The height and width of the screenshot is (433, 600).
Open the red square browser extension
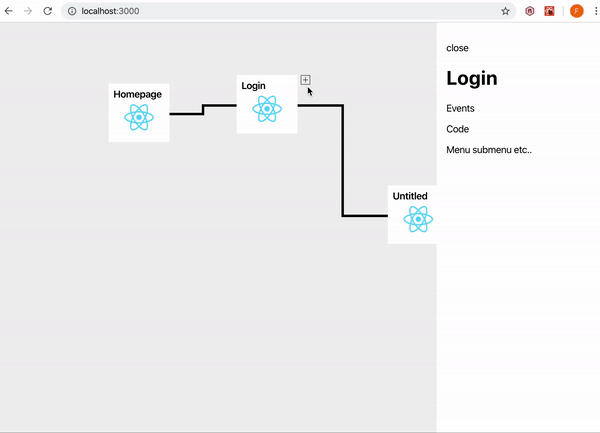click(x=549, y=11)
